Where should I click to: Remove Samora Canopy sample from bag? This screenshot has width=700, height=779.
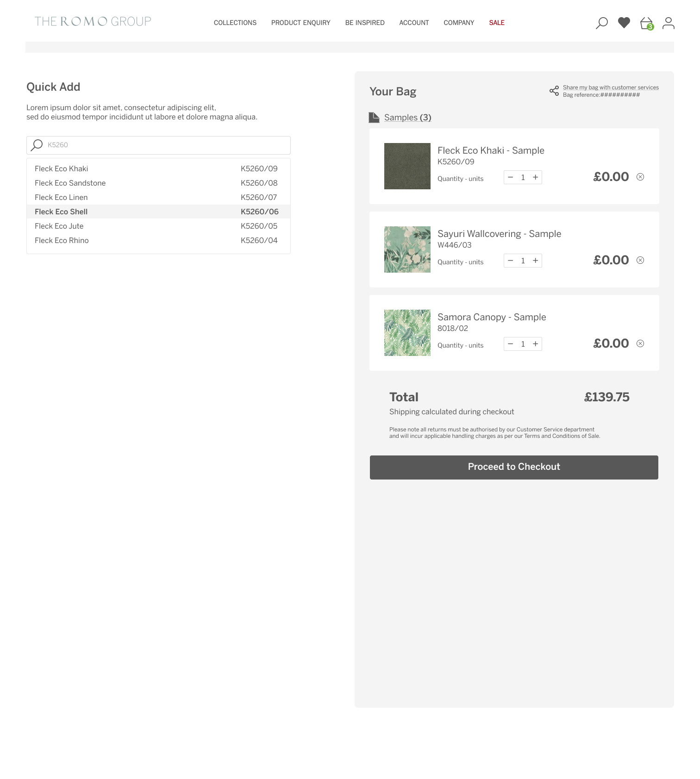click(x=640, y=343)
